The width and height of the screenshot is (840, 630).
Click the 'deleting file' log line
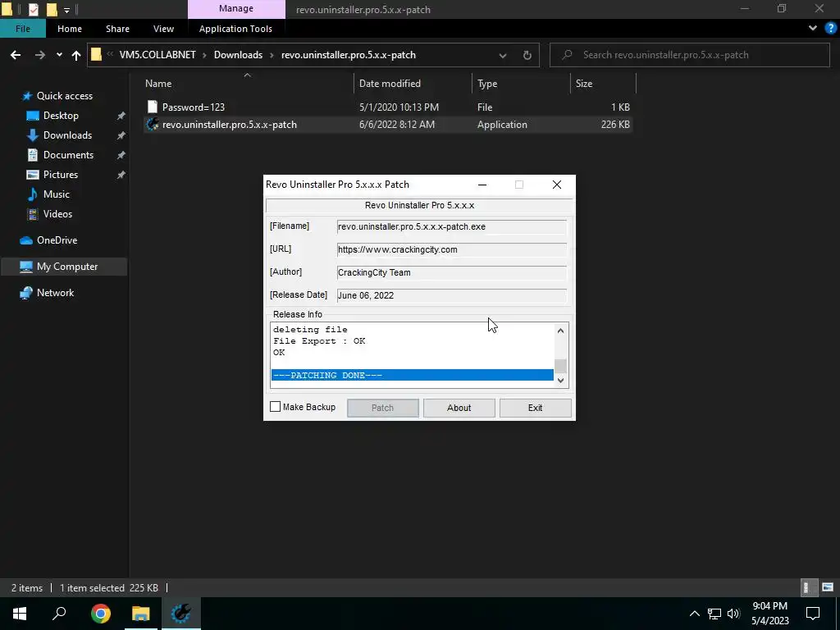pos(310,330)
